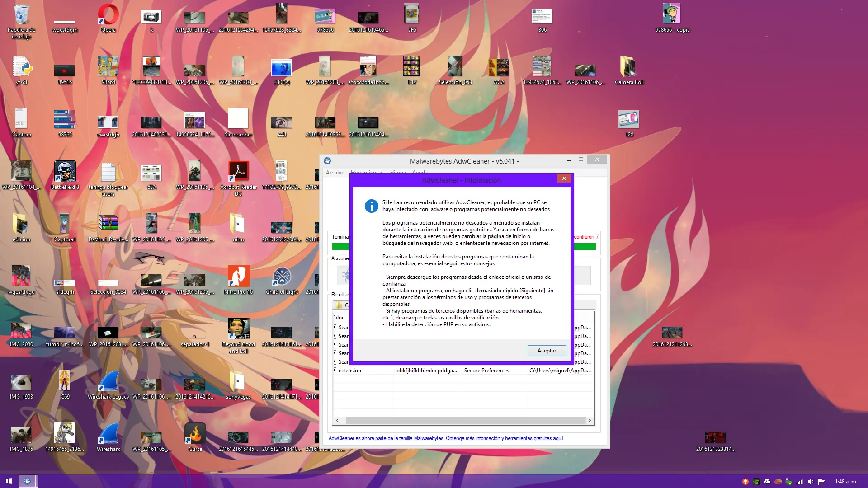This screenshot has width=868, height=488.
Task: Select the E17 image file
Action: pyautogui.click(x=412, y=70)
